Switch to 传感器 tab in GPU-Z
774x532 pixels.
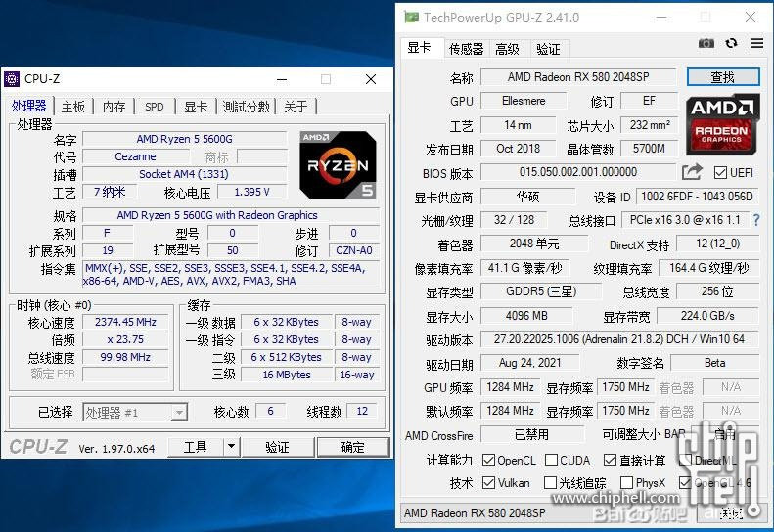coord(466,49)
